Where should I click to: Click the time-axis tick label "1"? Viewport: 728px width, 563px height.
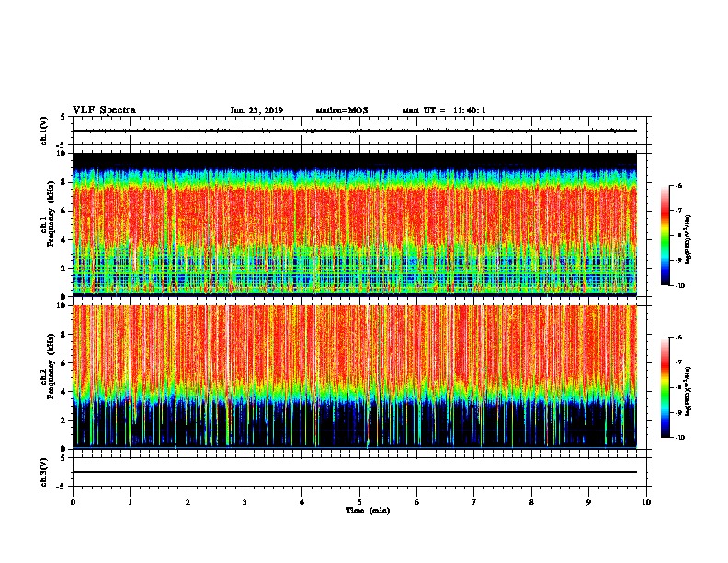[x=130, y=502]
